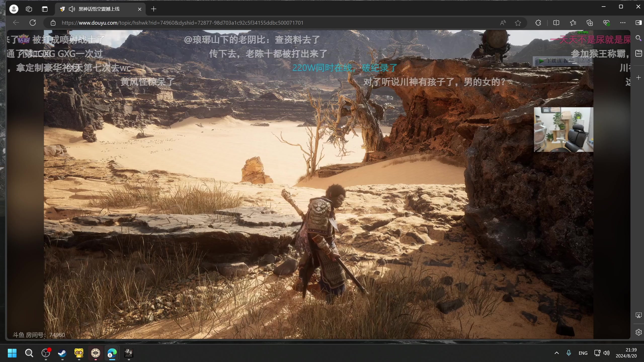Select the 黑神话悟空震撼上线 tab
Screen dimensions: 644x362
coord(99,9)
